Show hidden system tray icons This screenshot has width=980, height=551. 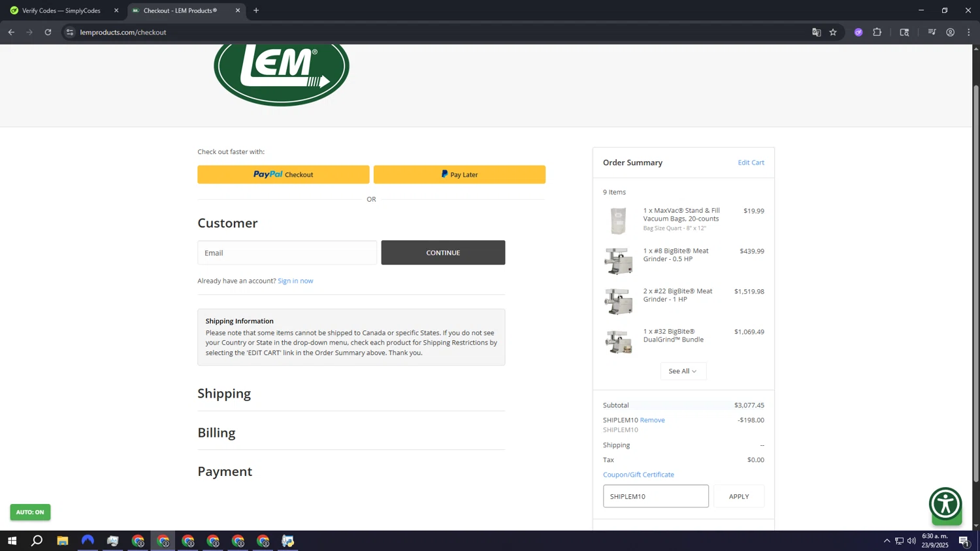887,541
